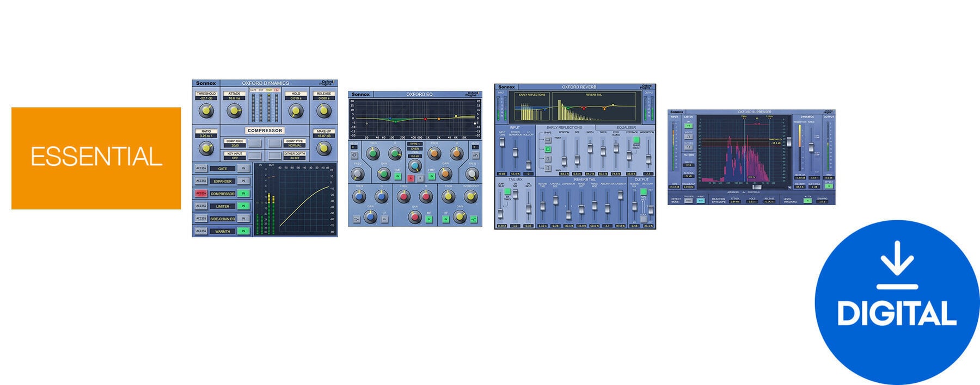Click the Release knob in Oxford Dynamics
The height and width of the screenshot is (385, 980).
coord(323,111)
